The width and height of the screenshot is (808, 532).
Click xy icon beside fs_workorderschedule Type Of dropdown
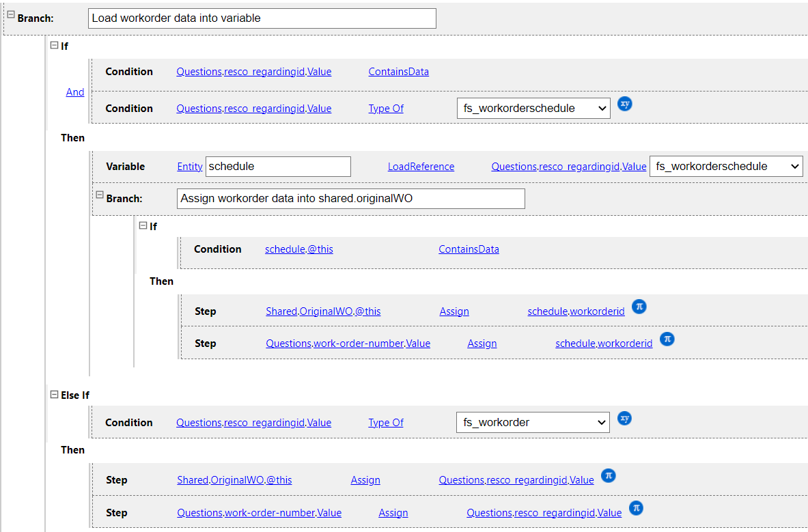click(x=624, y=104)
